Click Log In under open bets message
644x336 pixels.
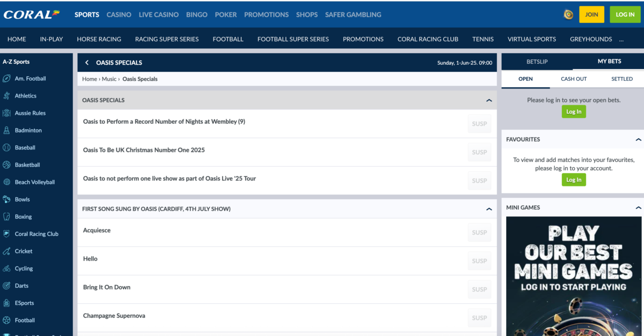pyautogui.click(x=574, y=111)
